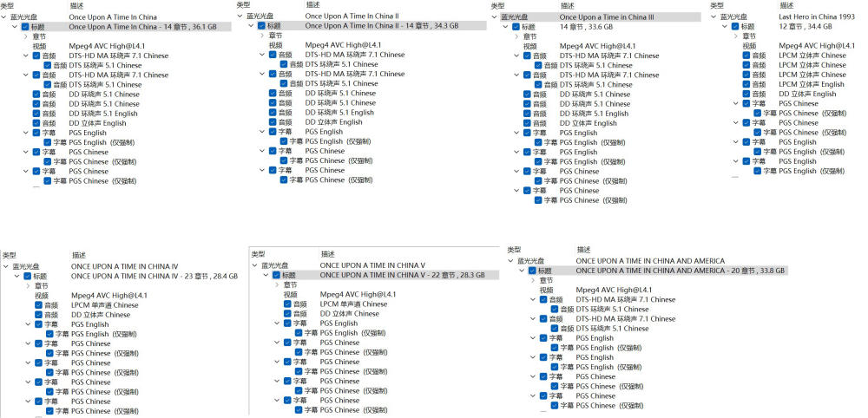Select '12 章节, 34.4 GB' text in Last Hero panel
Viewport: 868px width, 418px height.
pyautogui.click(x=805, y=27)
